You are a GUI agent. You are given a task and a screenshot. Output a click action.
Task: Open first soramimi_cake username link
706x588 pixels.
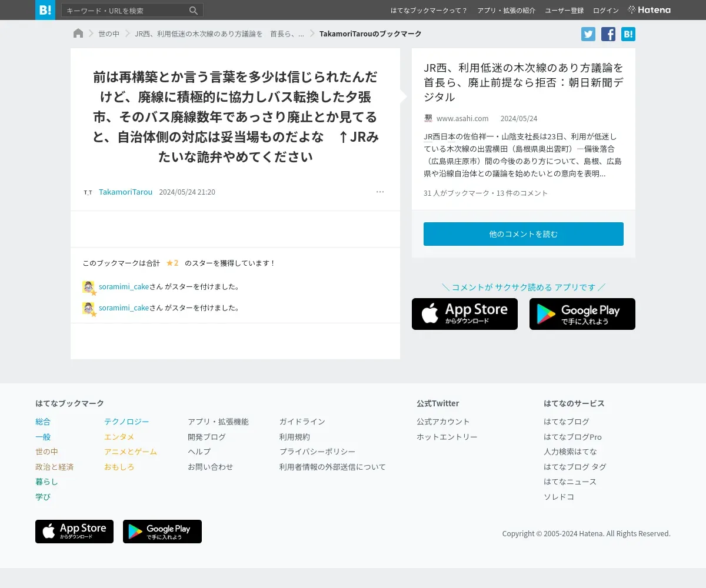124,287
